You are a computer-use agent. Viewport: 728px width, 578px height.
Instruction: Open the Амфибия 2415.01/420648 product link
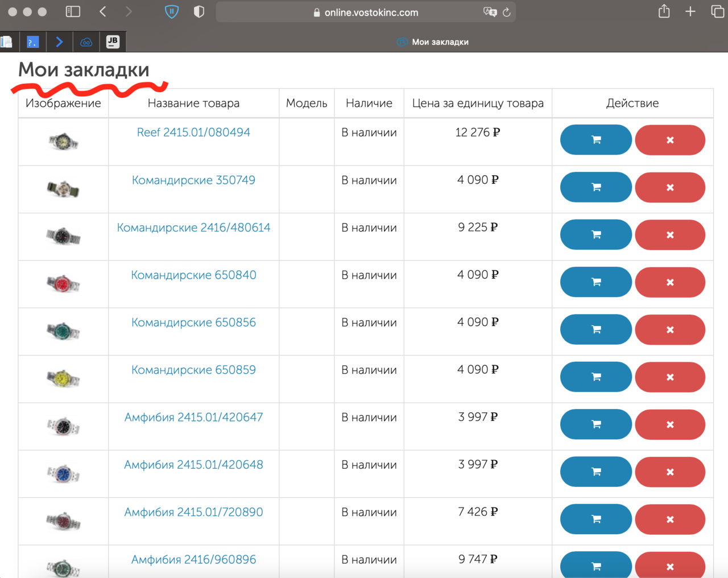click(193, 465)
